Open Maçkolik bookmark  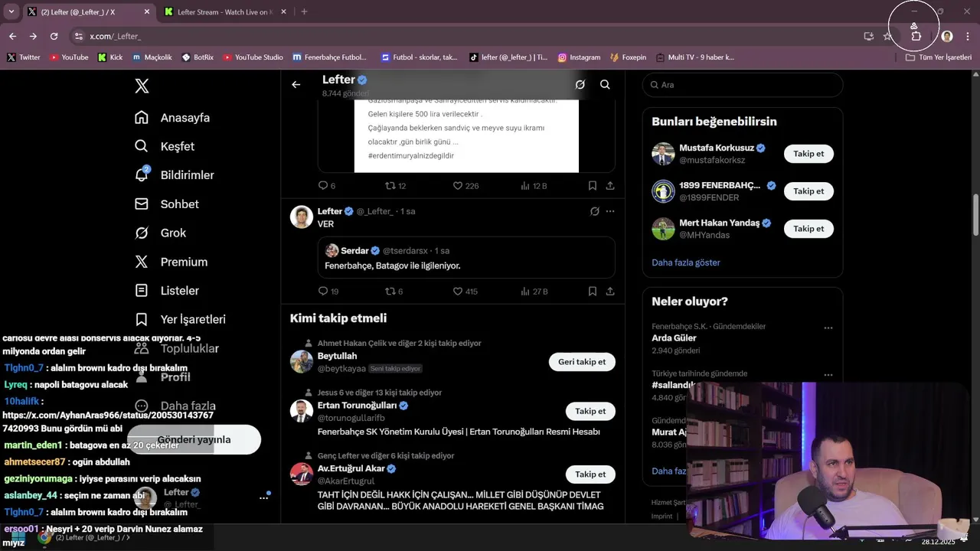(x=152, y=57)
